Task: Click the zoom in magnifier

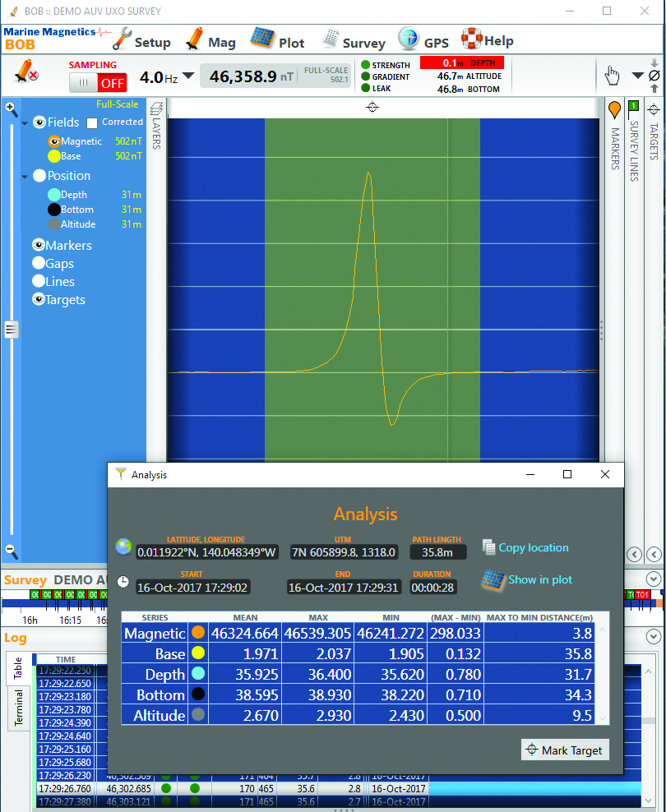Action: pyautogui.click(x=12, y=109)
